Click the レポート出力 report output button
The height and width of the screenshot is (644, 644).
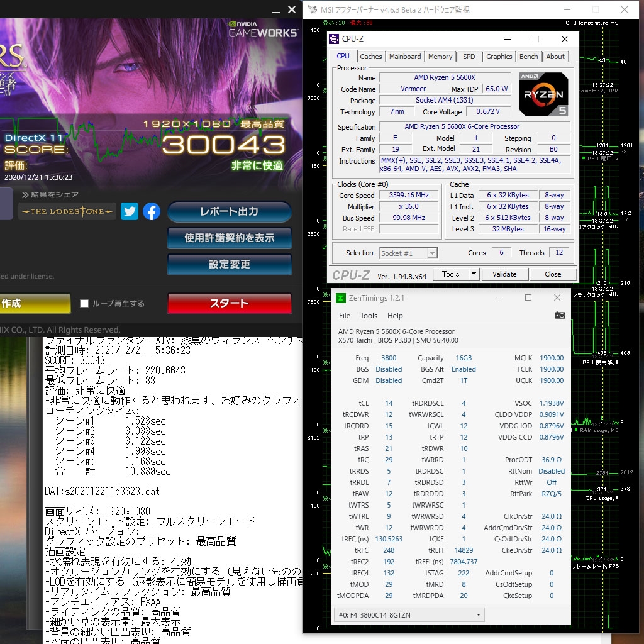229,211
